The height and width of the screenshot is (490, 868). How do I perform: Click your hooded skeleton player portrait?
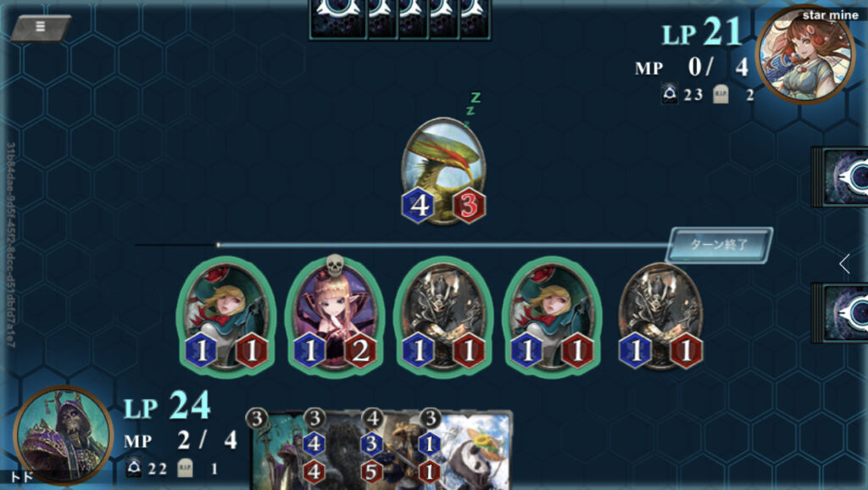pyautogui.click(x=63, y=436)
